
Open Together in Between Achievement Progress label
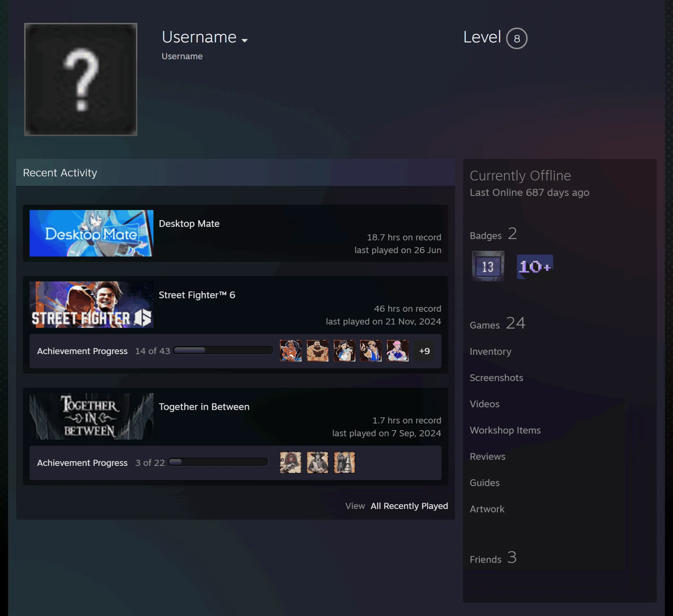pos(82,463)
